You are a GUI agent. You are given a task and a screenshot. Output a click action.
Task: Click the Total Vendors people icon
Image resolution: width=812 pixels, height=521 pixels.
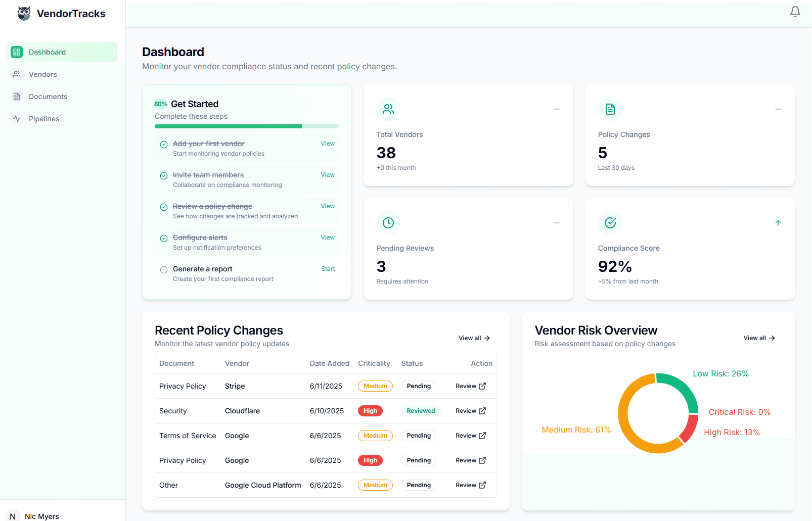pos(388,109)
